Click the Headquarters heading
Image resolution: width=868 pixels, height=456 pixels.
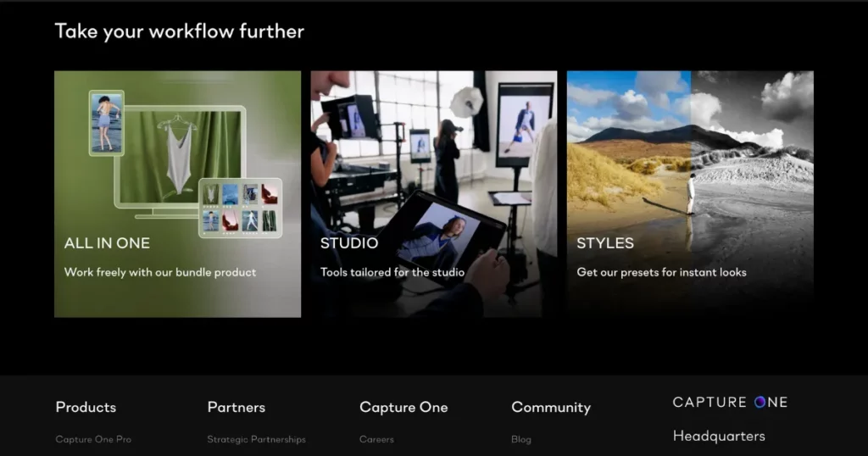tap(719, 437)
